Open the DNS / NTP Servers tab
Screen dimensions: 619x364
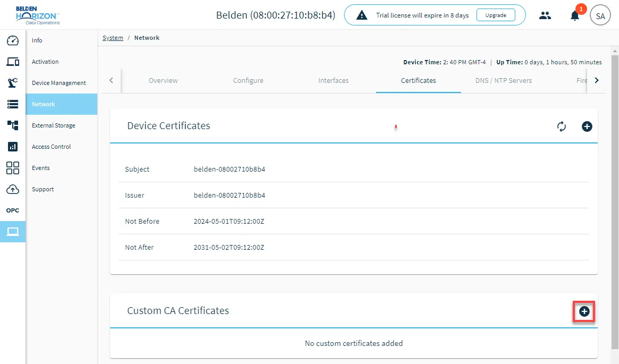tap(503, 80)
